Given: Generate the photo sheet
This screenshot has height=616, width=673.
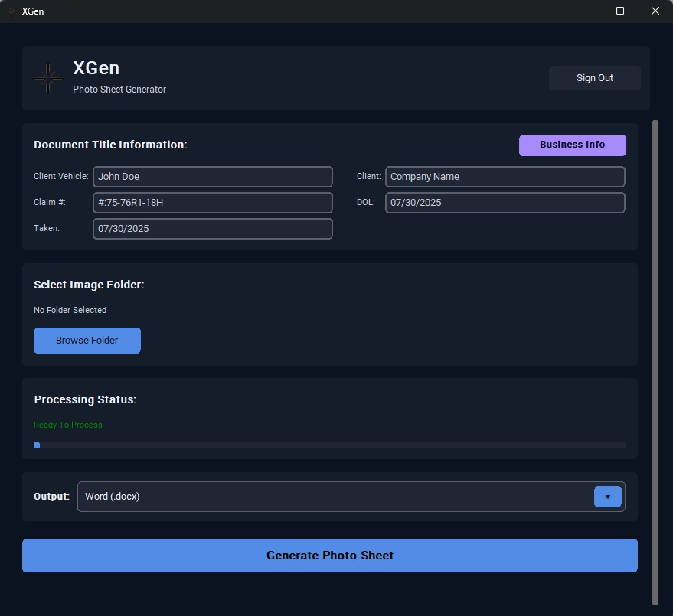Looking at the screenshot, I should point(330,555).
